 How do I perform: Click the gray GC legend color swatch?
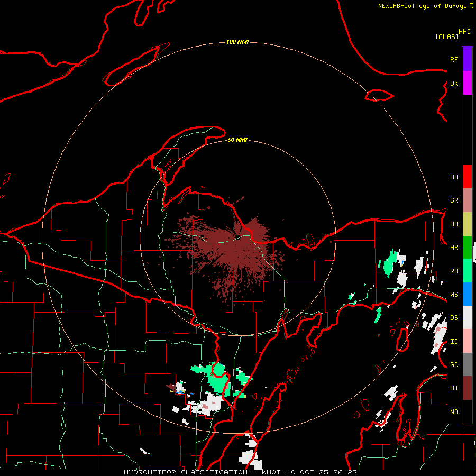pos(467,364)
